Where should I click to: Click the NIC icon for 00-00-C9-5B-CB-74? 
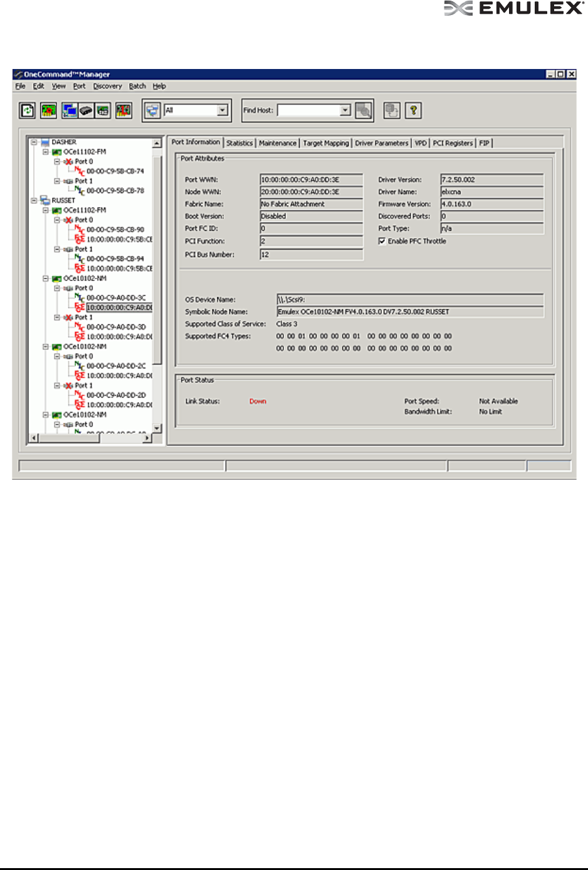[x=80, y=171]
